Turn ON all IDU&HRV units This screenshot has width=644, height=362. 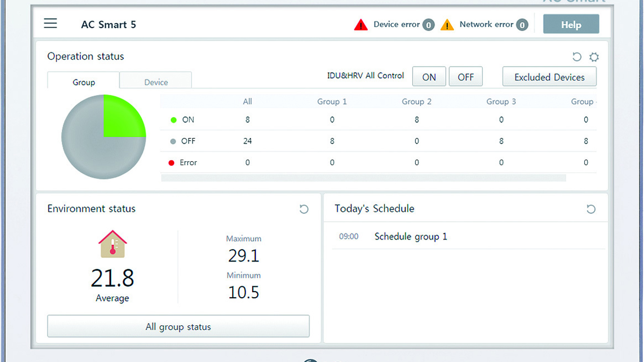point(429,77)
